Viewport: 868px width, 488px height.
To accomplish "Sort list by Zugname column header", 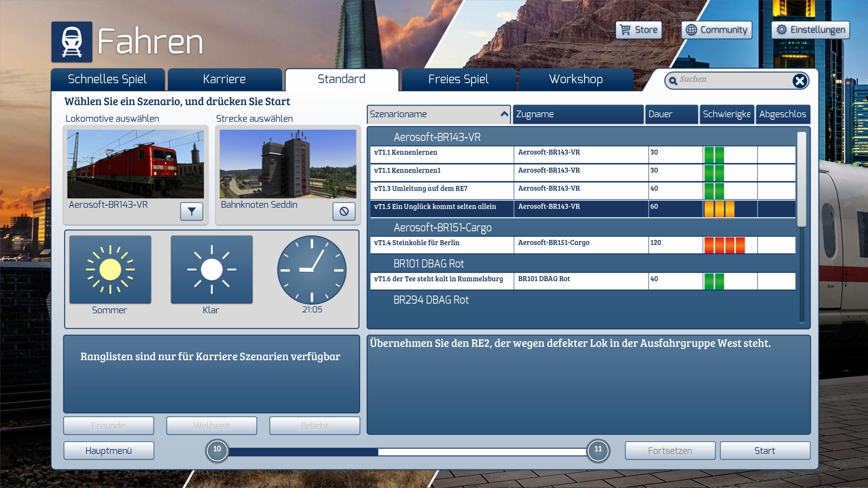I will pos(578,114).
